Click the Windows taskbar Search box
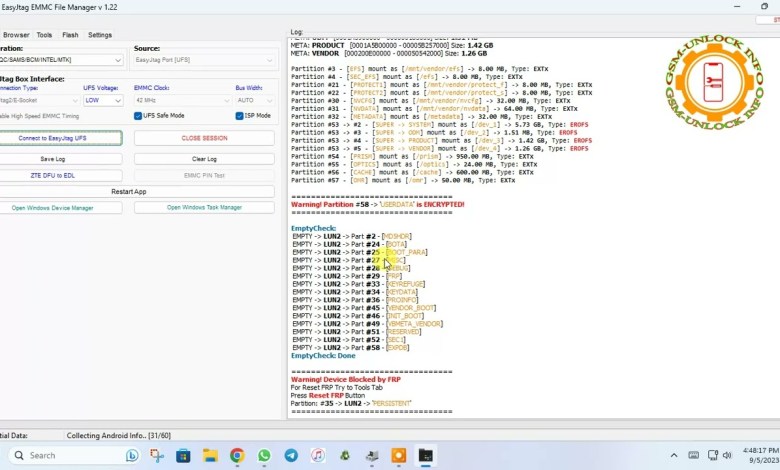The image size is (780, 470). click(x=70, y=456)
